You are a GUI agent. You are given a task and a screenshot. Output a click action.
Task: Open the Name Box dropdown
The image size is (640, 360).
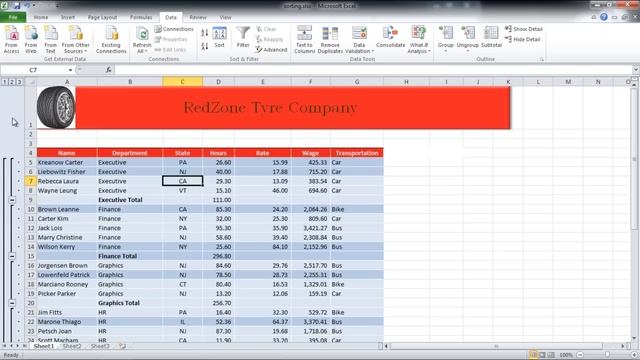(70, 70)
